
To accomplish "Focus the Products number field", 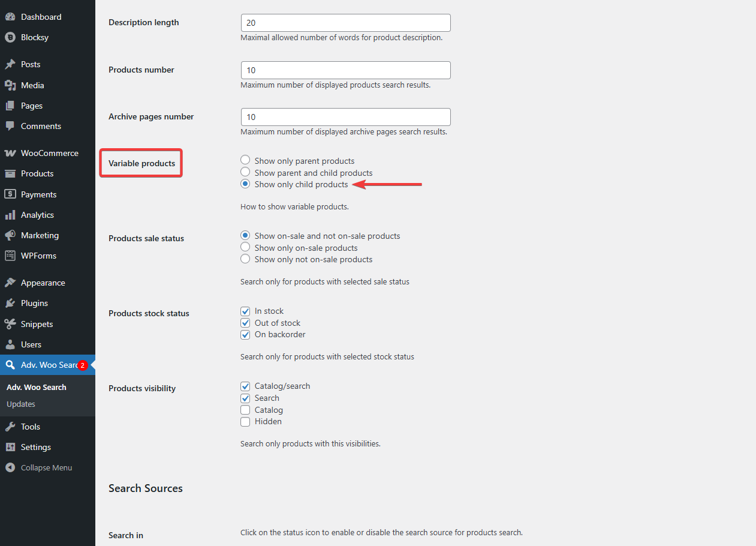I will point(345,70).
